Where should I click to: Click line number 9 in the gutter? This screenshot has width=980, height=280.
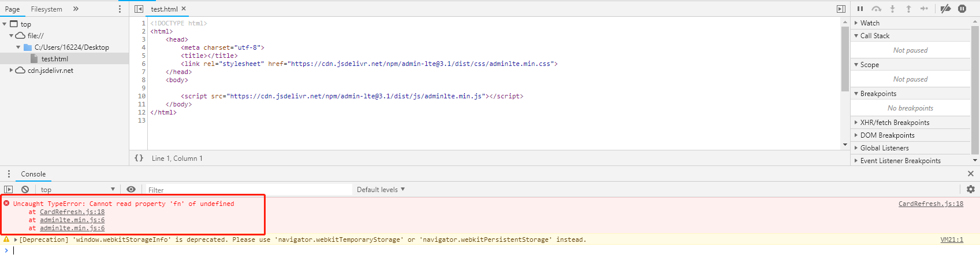(x=143, y=89)
